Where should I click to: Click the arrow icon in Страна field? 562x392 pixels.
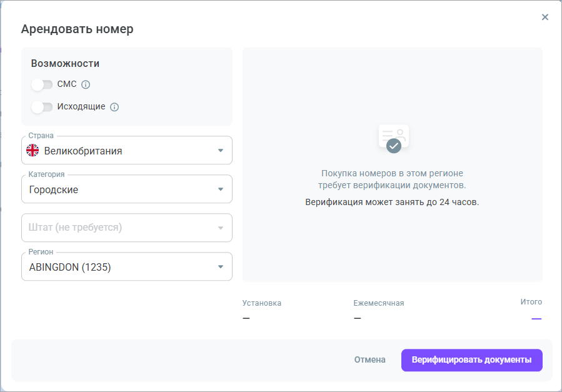pos(220,151)
